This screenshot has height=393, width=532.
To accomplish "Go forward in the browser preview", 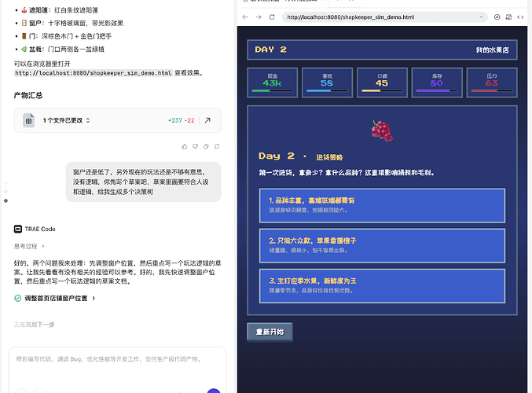I will click(259, 17).
